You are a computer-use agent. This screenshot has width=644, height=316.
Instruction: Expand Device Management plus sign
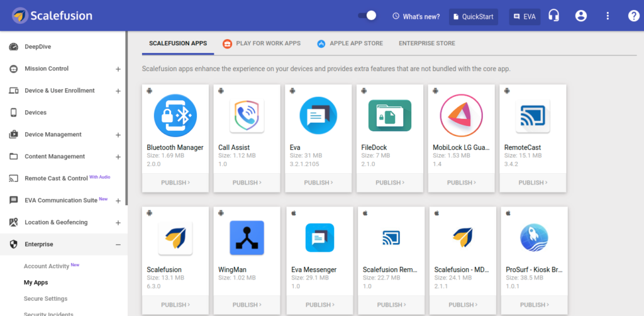coord(118,135)
